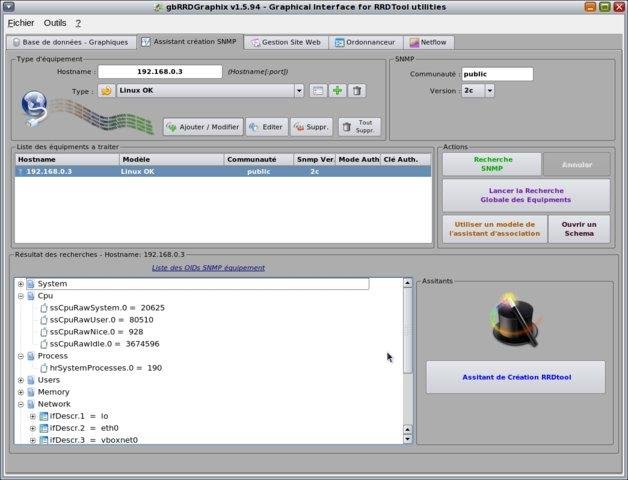
Task: Click the globe network logo
Action: coord(34,109)
